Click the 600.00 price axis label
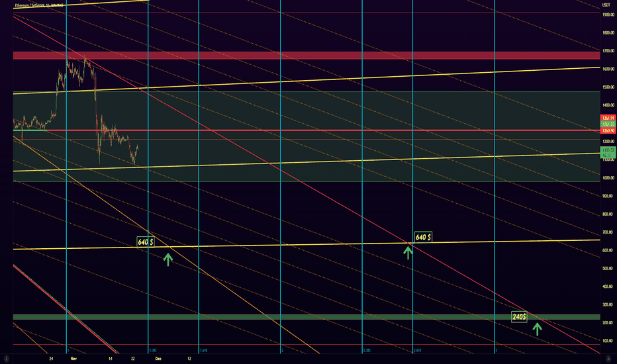 (x=608, y=250)
